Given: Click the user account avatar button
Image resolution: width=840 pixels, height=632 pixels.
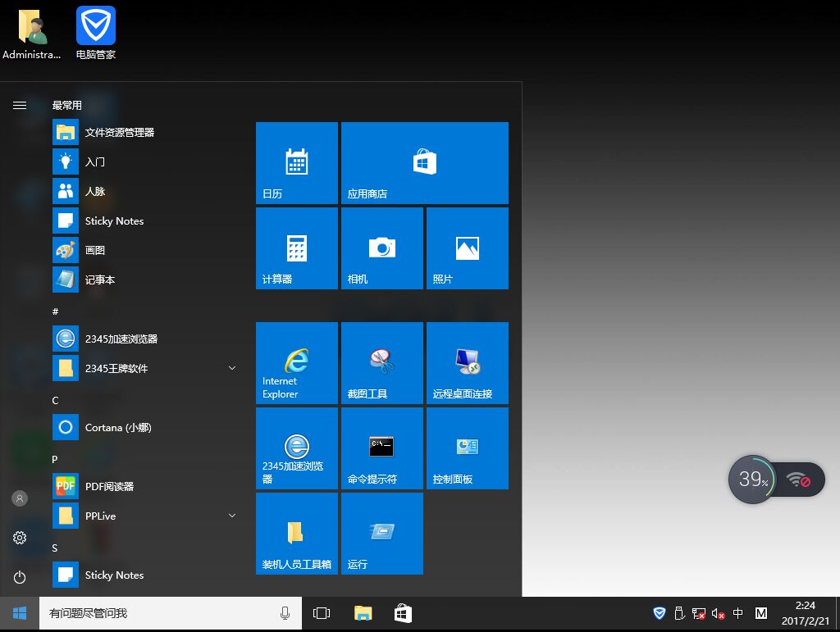Looking at the screenshot, I should coord(20,498).
